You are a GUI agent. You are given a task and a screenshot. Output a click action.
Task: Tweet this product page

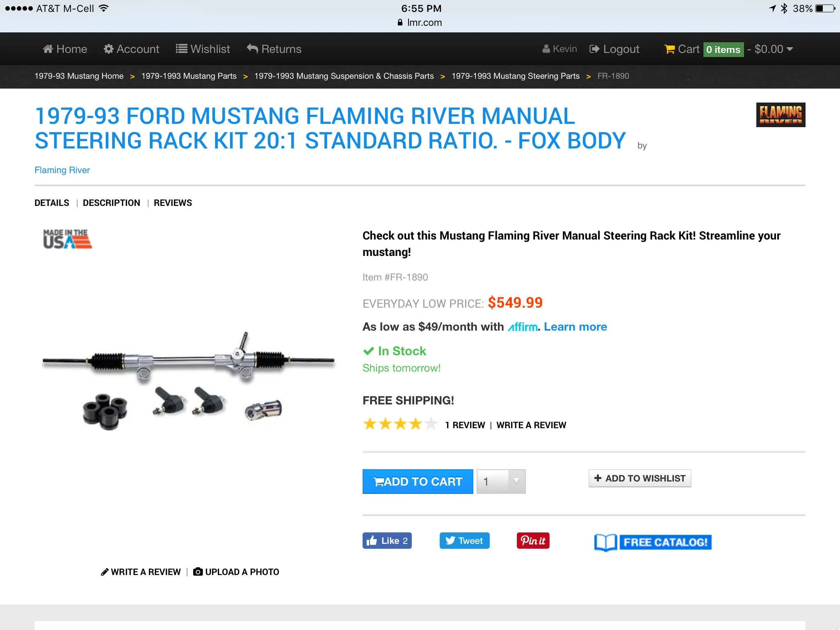coord(464,541)
